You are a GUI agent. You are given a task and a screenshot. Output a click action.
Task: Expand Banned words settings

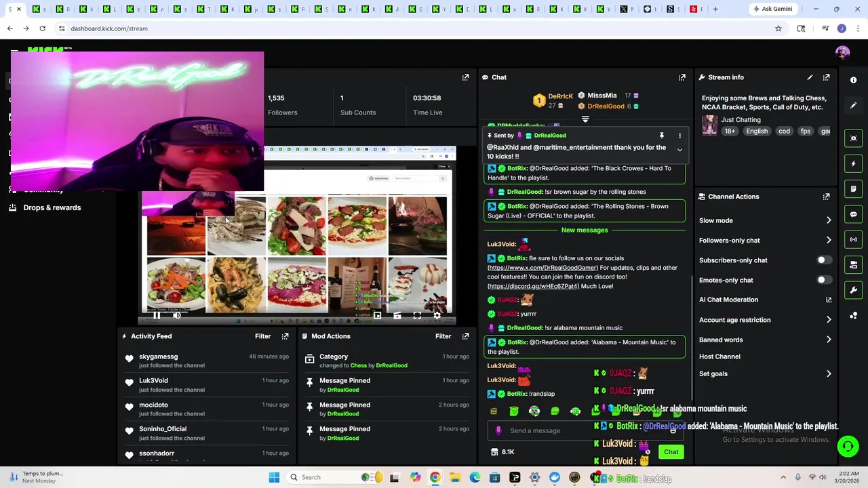tap(829, 340)
